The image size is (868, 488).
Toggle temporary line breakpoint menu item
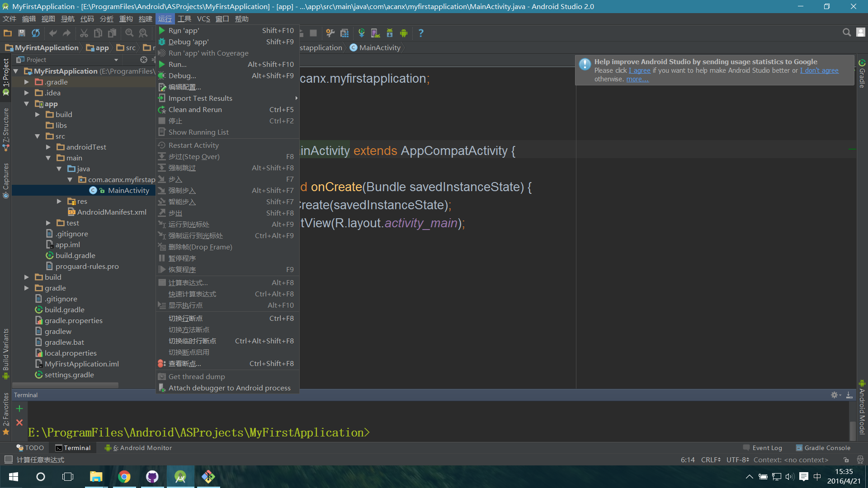192,341
